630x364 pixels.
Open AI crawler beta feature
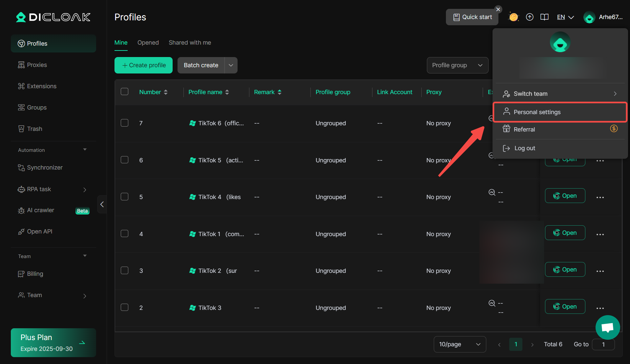click(53, 210)
